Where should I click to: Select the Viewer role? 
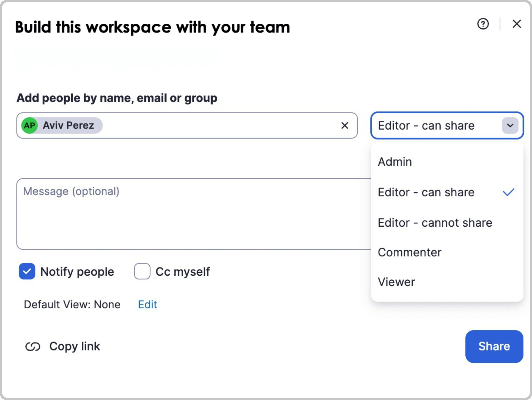tap(396, 282)
